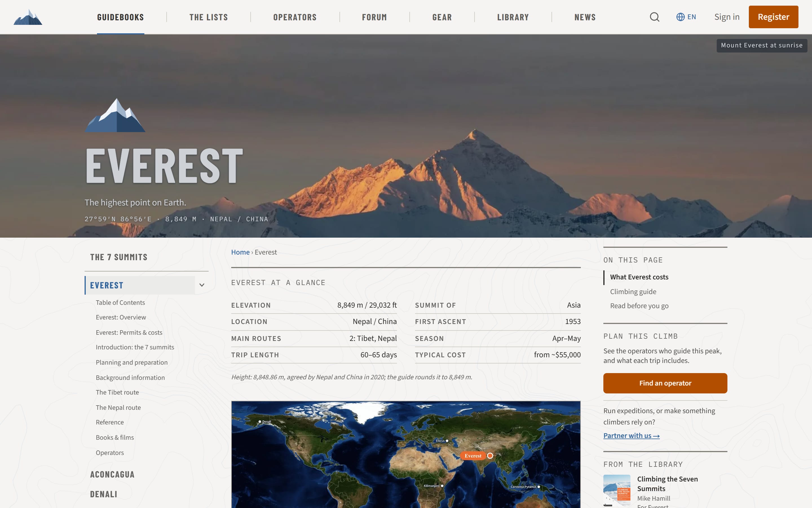Click the Find an operator button
Viewport: 812px width, 508px height.
click(x=665, y=383)
